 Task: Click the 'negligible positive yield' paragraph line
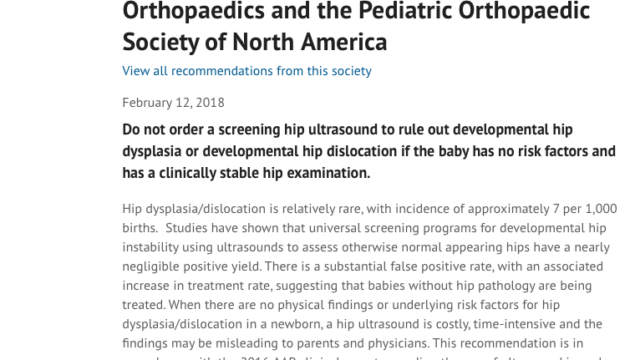362,266
